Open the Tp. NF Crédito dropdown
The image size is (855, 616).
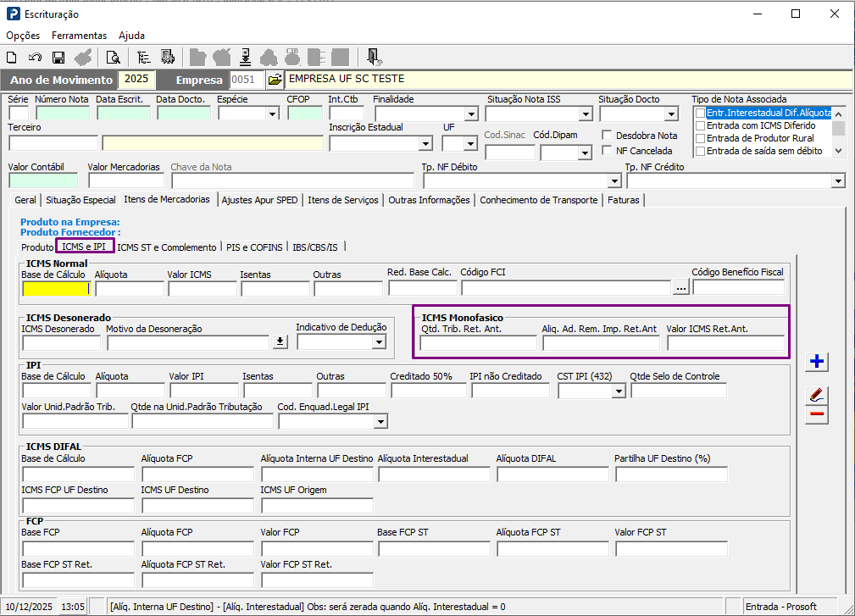coord(838,181)
